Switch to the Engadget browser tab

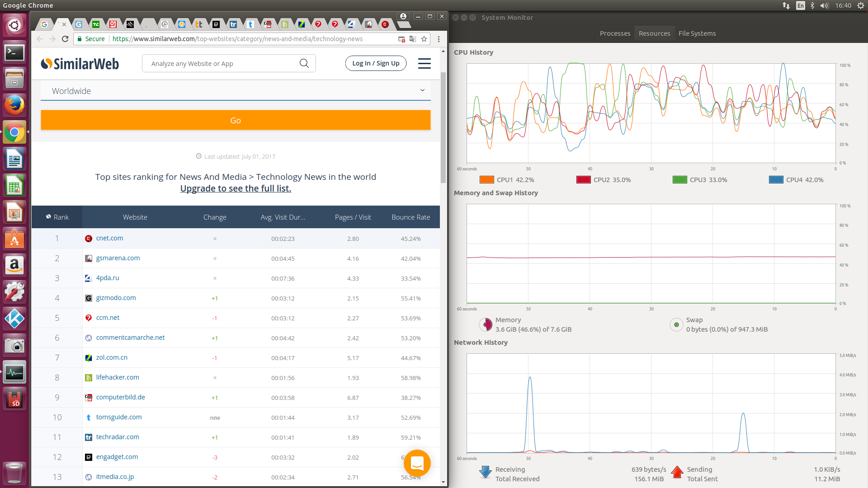[216, 24]
